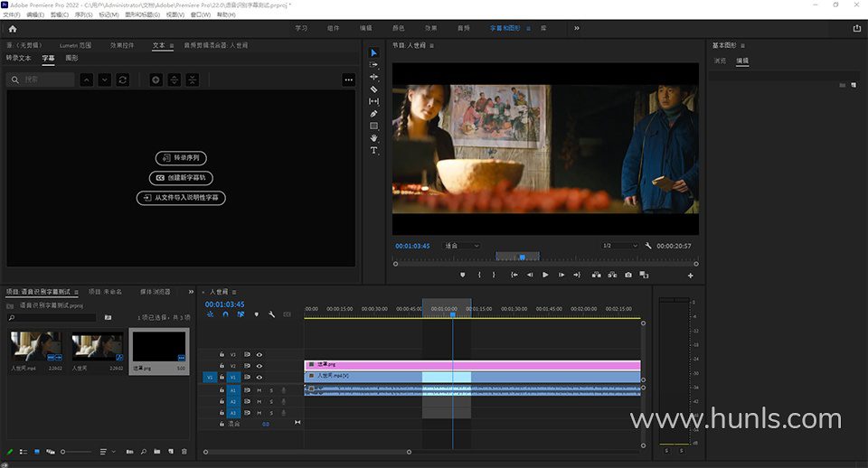Viewport: 868px width, 468px height.
Task: Click the merge captions icon
Action: [x=192, y=80]
